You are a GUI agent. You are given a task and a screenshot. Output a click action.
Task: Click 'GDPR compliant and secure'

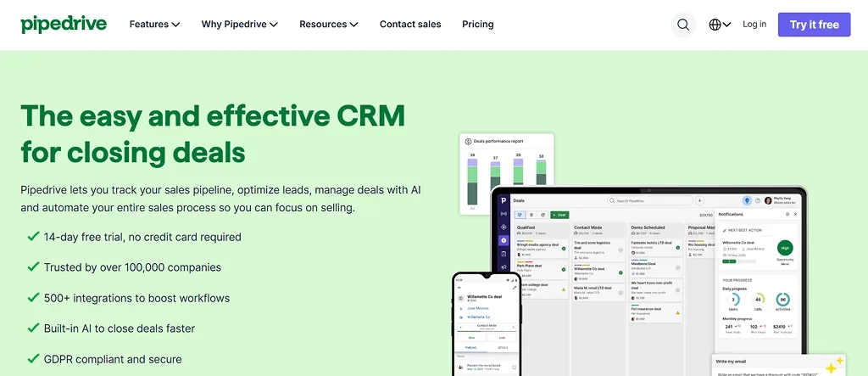pyautogui.click(x=113, y=359)
